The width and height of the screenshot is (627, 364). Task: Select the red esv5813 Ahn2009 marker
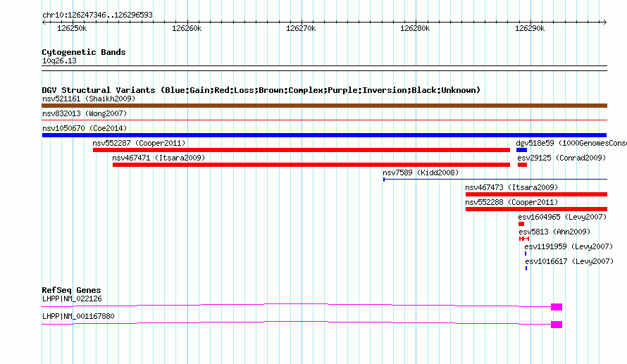(x=524, y=239)
